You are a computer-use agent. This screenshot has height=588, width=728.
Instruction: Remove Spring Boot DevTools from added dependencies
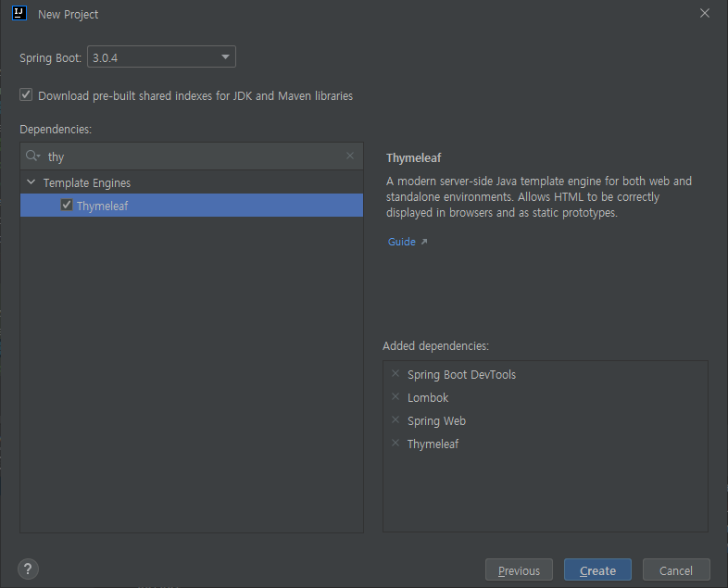395,373
